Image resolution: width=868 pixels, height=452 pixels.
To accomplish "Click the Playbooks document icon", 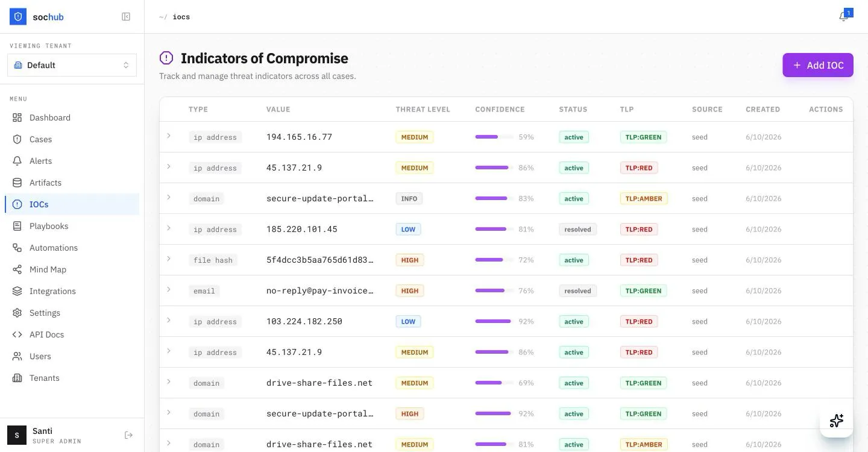I will point(17,226).
